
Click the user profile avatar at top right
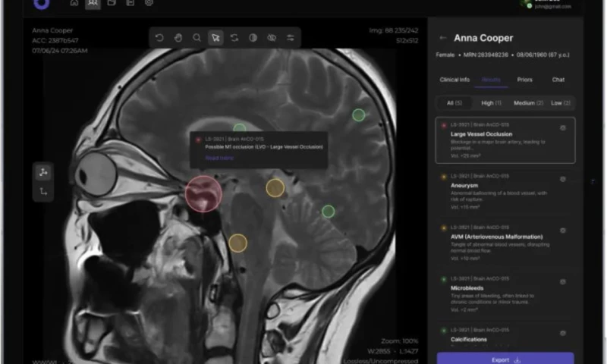pyautogui.click(x=525, y=4)
